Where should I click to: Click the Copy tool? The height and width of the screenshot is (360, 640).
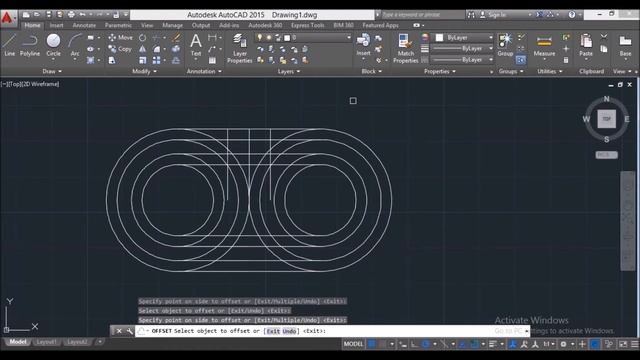pyautogui.click(x=120, y=49)
